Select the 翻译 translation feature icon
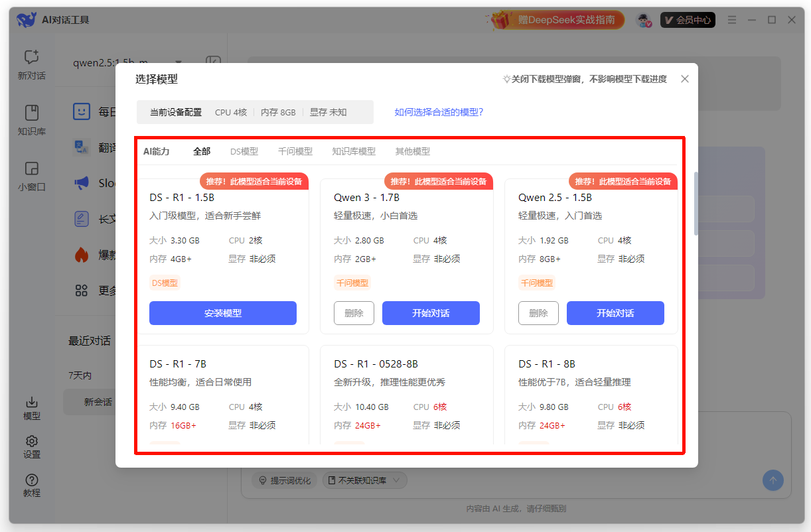This screenshot has width=811, height=532. click(81, 147)
